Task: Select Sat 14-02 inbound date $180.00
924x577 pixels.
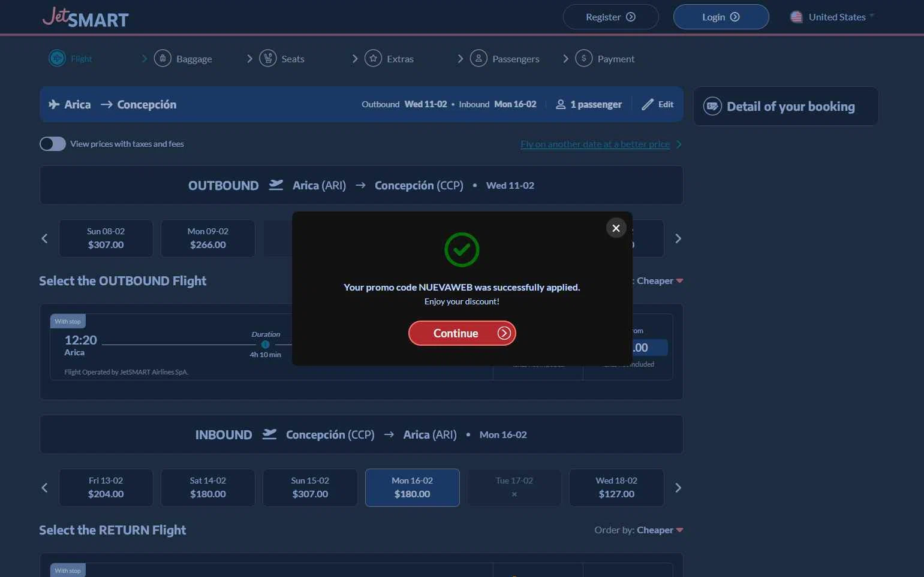Action: click(x=208, y=488)
